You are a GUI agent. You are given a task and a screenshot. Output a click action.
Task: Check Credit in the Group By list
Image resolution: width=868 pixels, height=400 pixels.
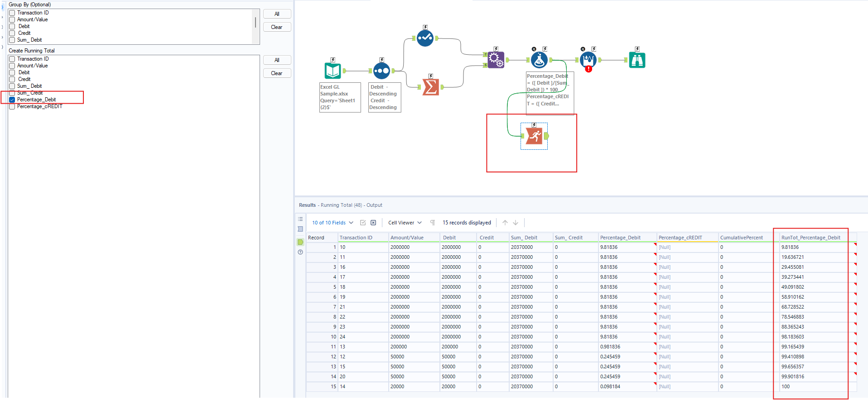pyautogui.click(x=12, y=33)
